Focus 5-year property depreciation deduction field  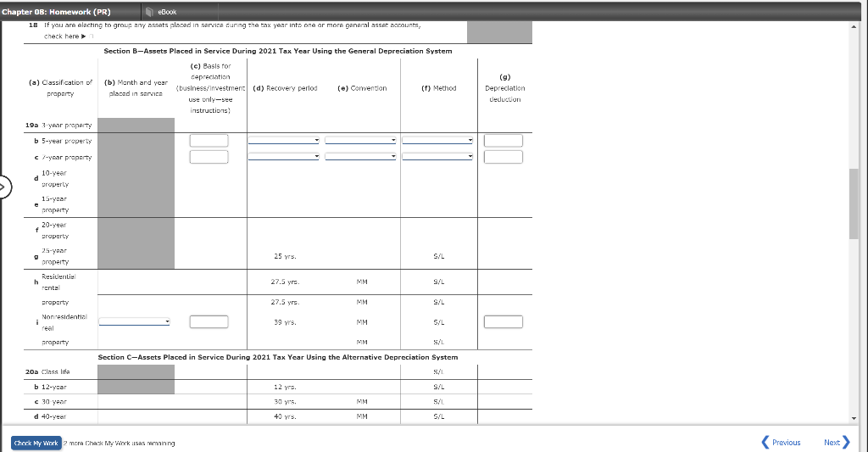click(x=504, y=141)
